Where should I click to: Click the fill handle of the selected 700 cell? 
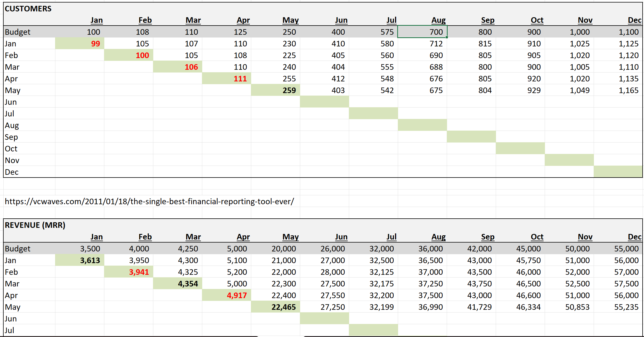(x=447, y=37)
